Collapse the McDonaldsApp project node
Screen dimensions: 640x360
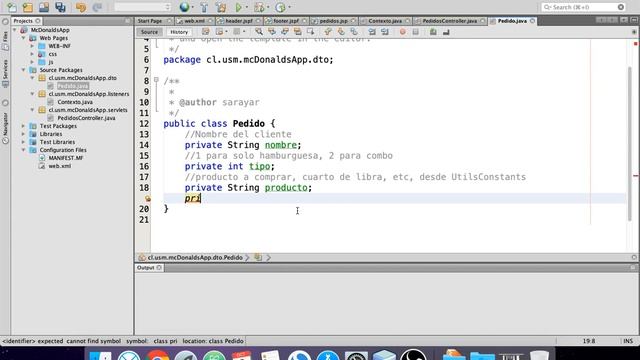pyautogui.click(x=15, y=30)
